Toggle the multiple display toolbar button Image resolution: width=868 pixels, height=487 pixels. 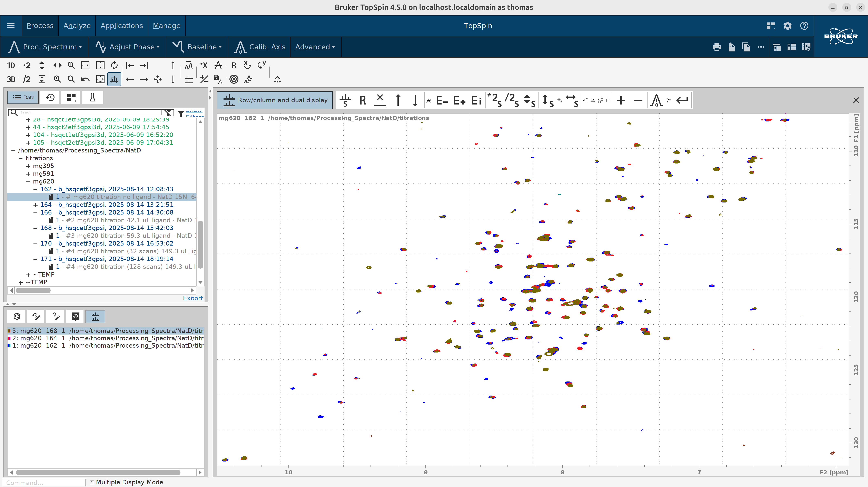coord(114,79)
